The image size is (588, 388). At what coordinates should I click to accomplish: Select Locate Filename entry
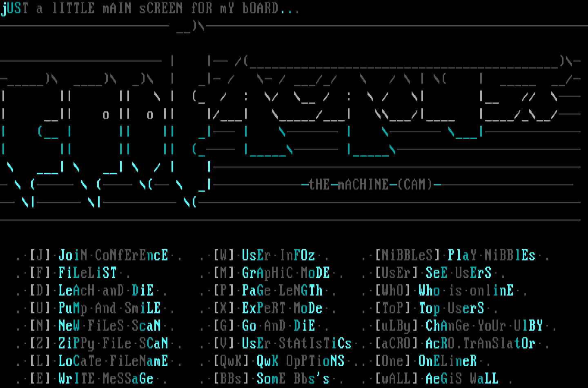pyautogui.click(x=113, y=361)
